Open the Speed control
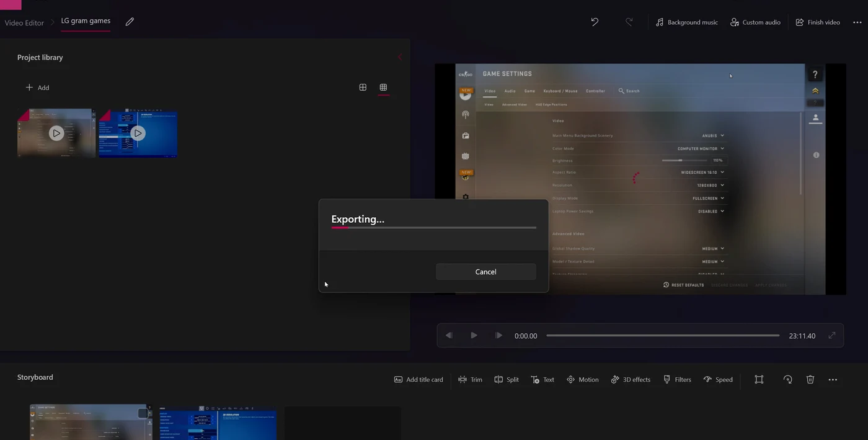Image resolution: width=868 pixels, height=440 pixels. click(718, 380)
